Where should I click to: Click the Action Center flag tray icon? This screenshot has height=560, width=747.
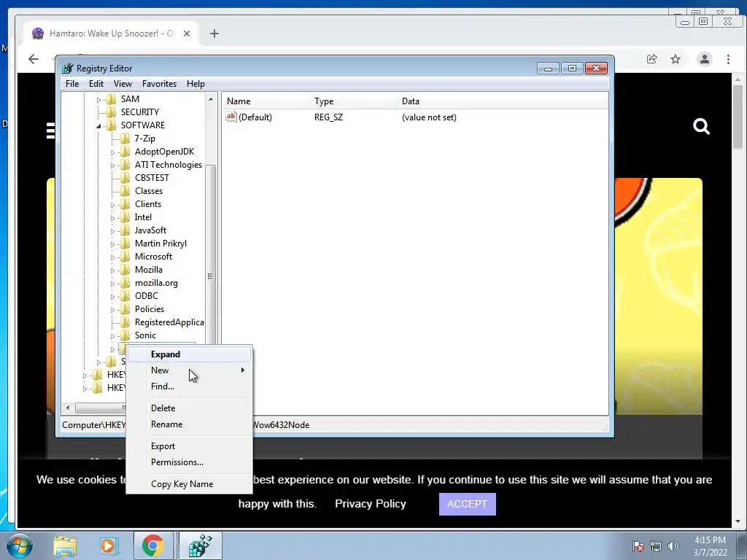pyautogui.click(x=638, y=546)
